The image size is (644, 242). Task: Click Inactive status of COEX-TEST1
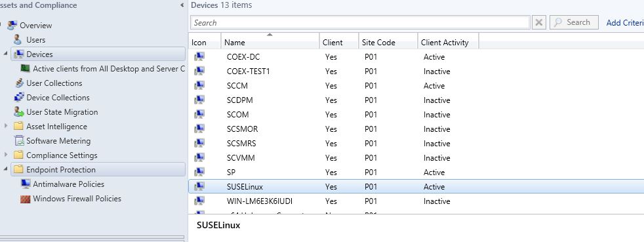point(437,71)
